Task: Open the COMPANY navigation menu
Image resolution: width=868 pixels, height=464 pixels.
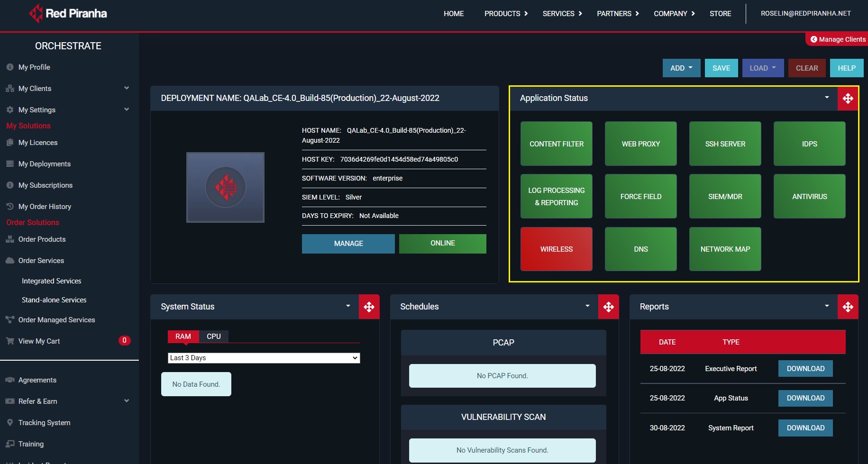Action: coord(674,14)
